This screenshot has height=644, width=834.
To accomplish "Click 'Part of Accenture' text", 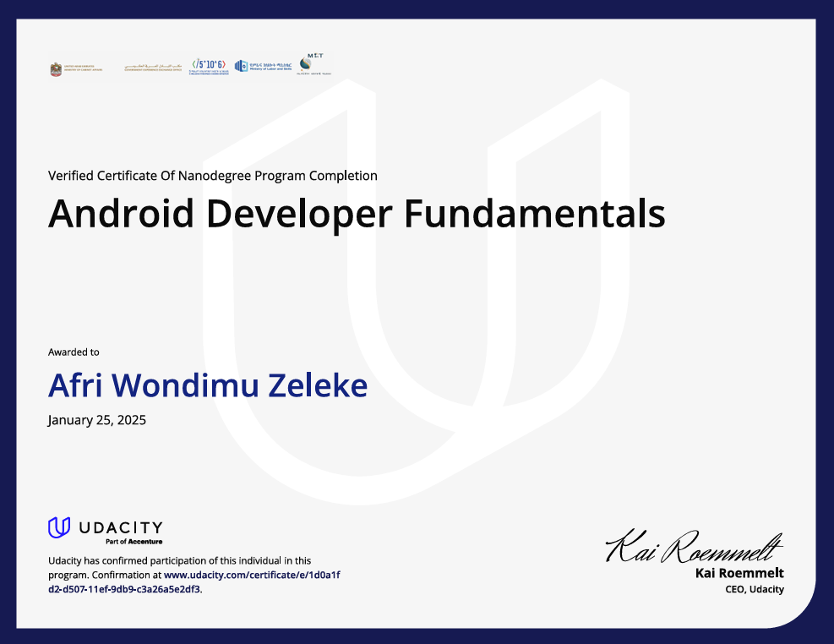I will pos(134,542).
